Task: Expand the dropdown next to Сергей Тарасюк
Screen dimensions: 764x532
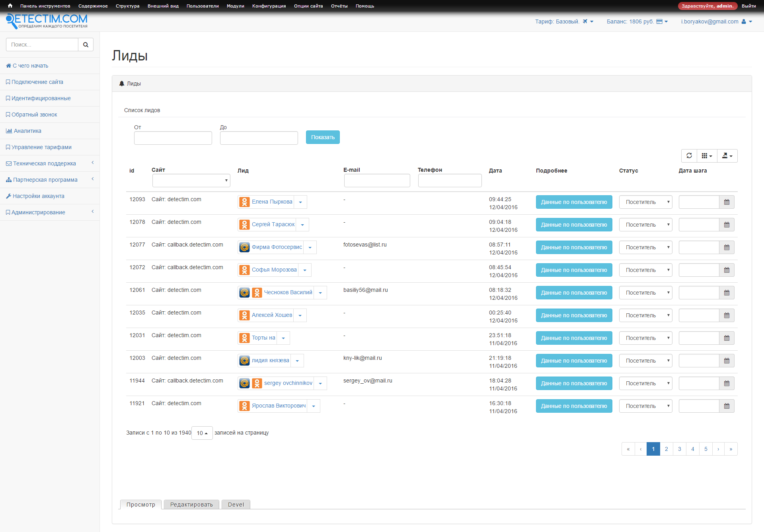Action: click(302, 224)
